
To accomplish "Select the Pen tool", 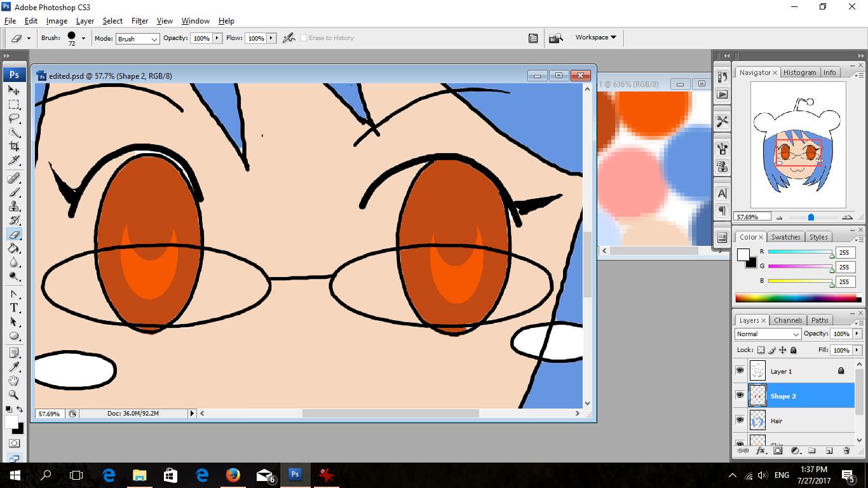I will [x=14, y=294].
